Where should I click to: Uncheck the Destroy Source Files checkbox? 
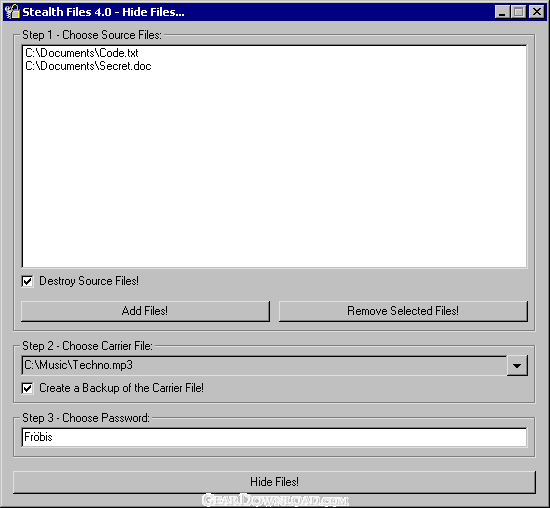tap(27, 281)
